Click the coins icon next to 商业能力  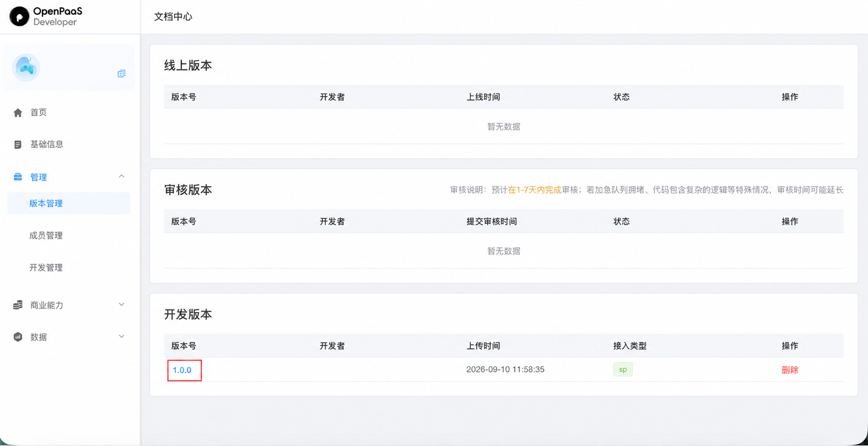18,305
